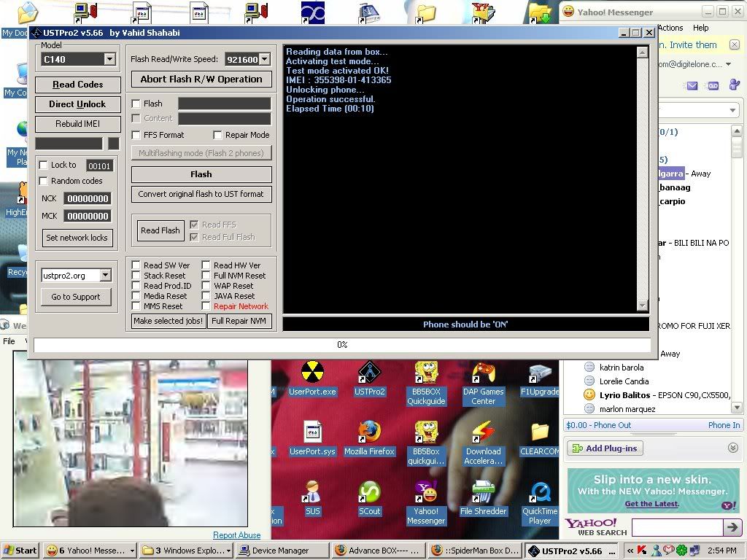
Task: Enable the Flash file checkbox
Action: [x=136, y=104]
